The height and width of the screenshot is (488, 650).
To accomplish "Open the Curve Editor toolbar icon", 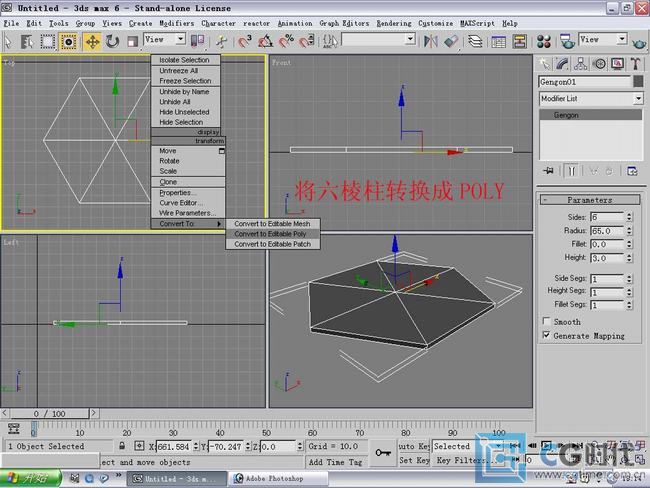I will pyautogui.click(x=498, y=41).
